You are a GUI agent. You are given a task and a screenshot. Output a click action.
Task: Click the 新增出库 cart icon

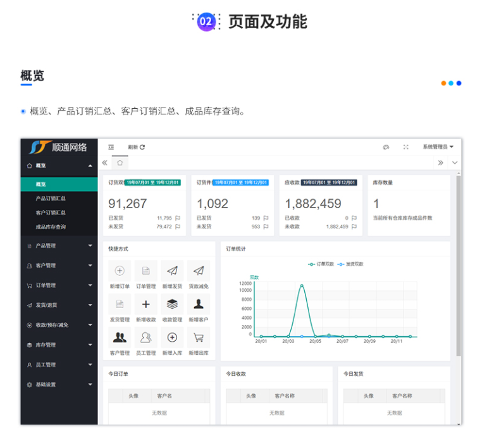[x=199, y=337]
